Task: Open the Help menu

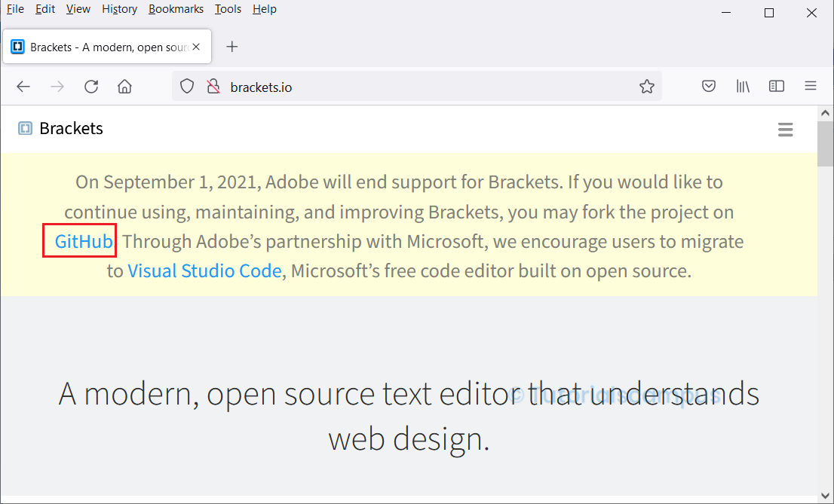Action: pyautogui.click(x=265, y=9)
